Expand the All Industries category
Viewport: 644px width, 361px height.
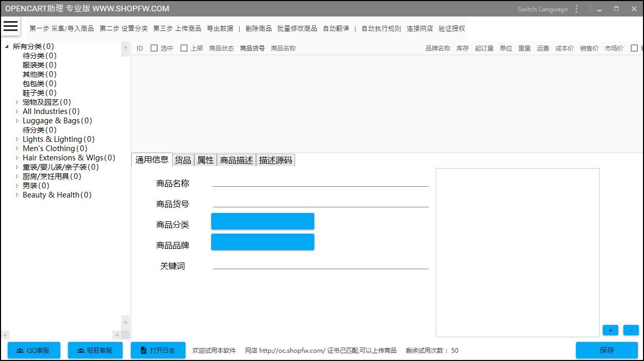coord(17,111)
